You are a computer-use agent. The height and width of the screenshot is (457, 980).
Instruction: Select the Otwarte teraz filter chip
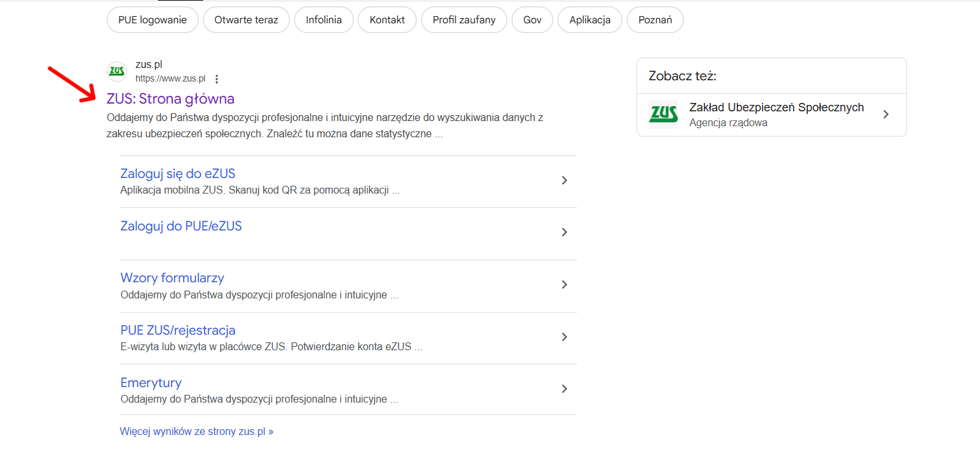246,20
